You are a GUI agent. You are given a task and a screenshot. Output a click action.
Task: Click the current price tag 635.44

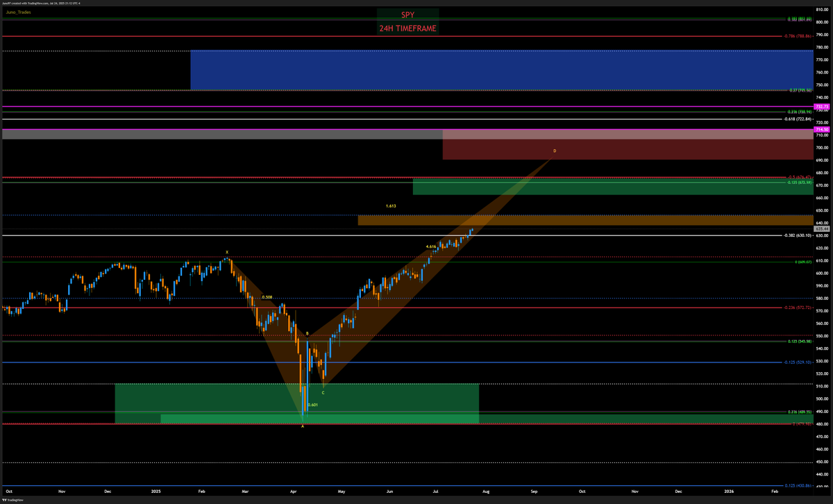point(822,228)
